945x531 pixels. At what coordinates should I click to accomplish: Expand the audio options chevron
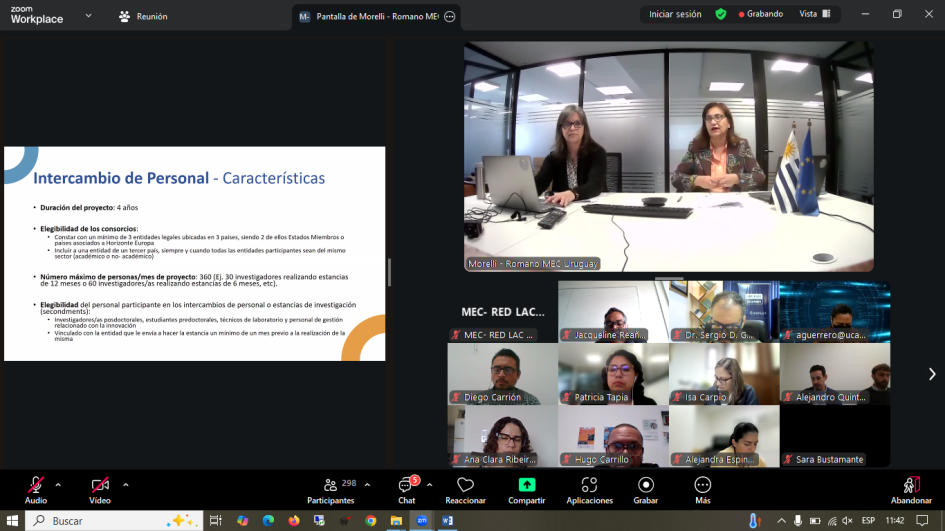point(58,484)
